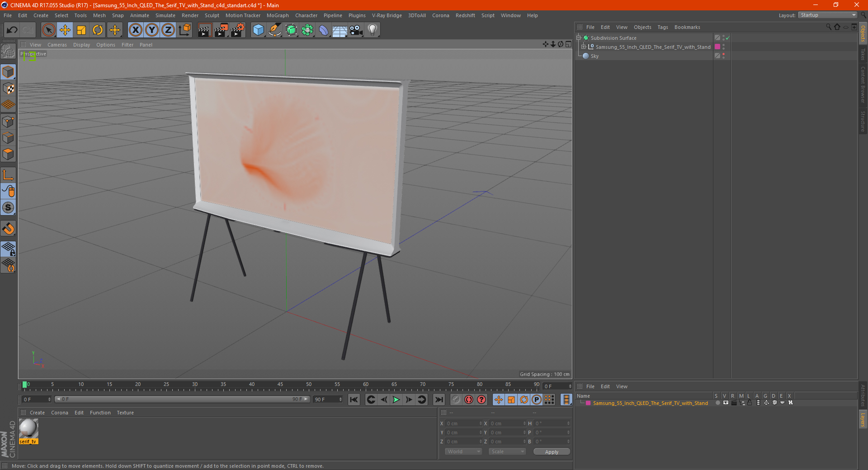
Task: Select the Live Selection tool
Action: tap(48, 30)
